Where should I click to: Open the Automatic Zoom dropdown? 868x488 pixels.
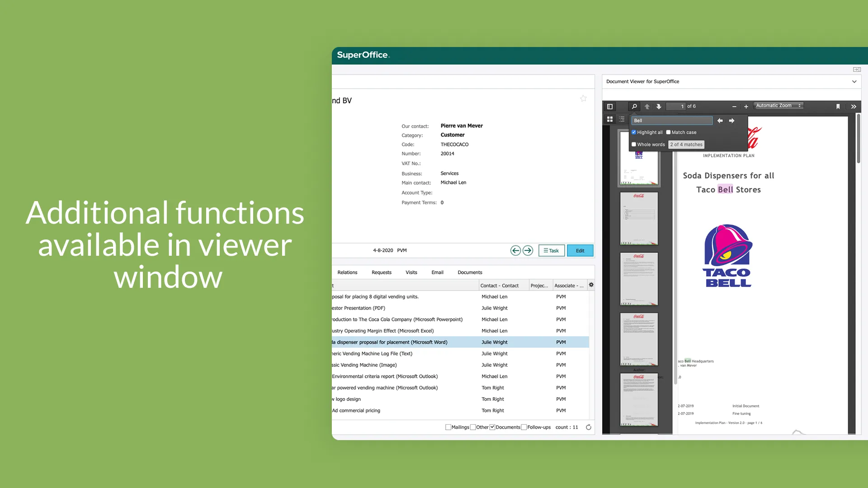coord(778,106)
